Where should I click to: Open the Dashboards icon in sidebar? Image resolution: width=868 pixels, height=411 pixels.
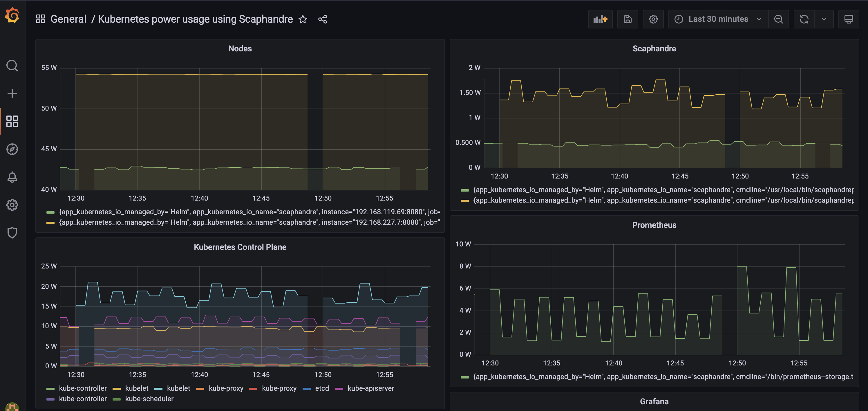tap(12, 121)
